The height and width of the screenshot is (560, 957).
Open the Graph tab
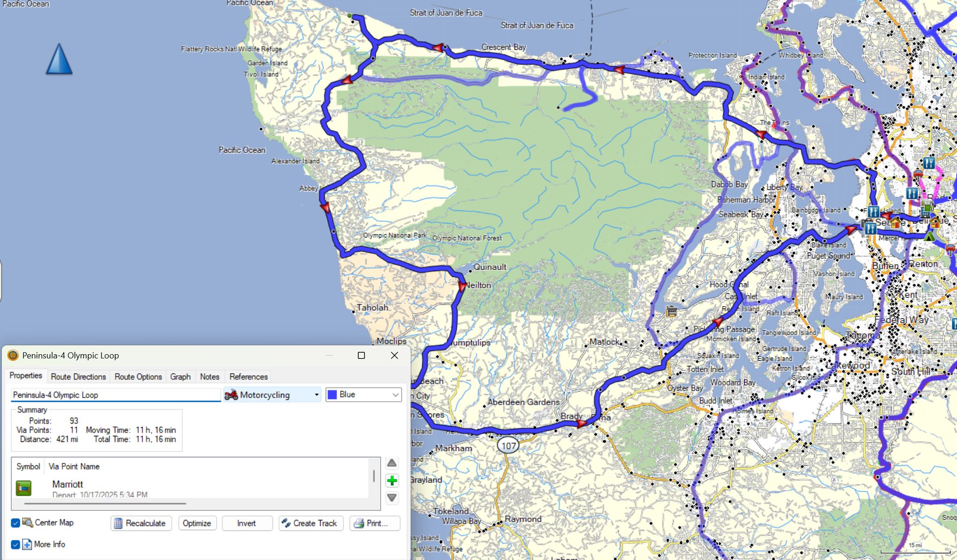point(180,377)
